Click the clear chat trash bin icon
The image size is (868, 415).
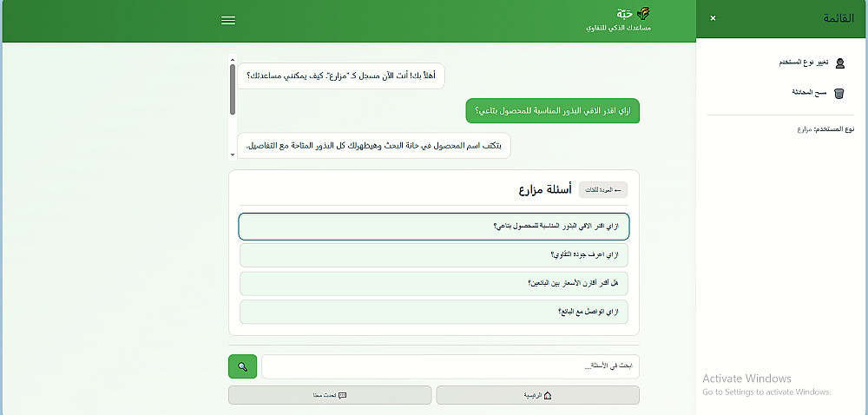tap(839, 93)
